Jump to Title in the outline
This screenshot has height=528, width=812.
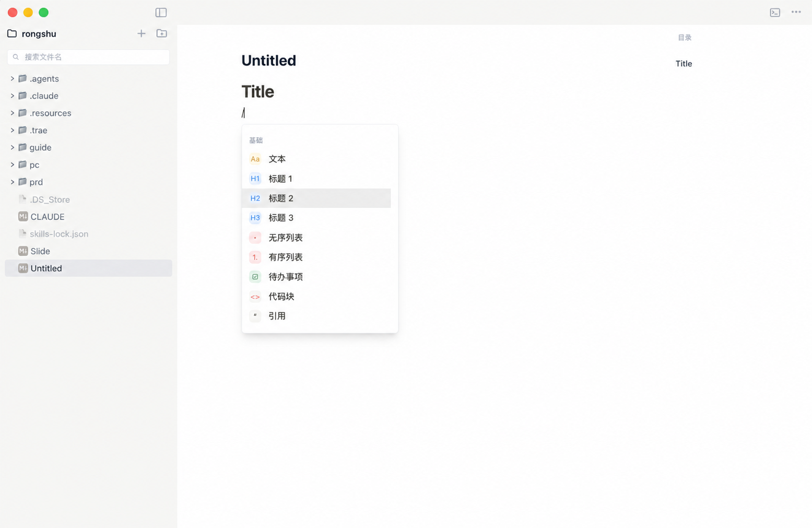684,64
